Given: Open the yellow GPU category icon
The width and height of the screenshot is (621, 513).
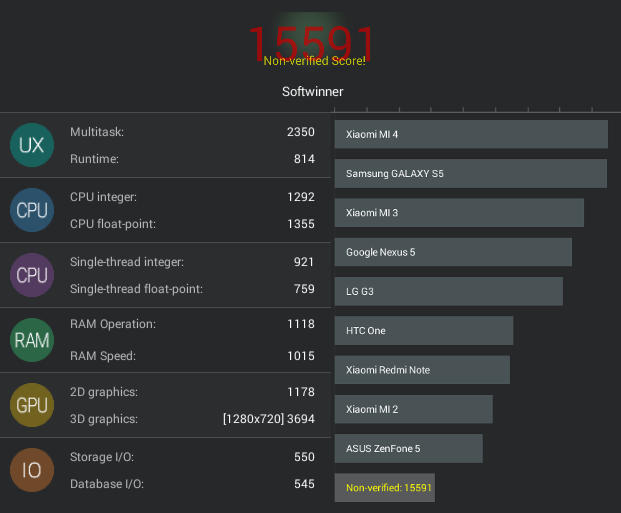Looking at the screenshot, I should [32, 405].
